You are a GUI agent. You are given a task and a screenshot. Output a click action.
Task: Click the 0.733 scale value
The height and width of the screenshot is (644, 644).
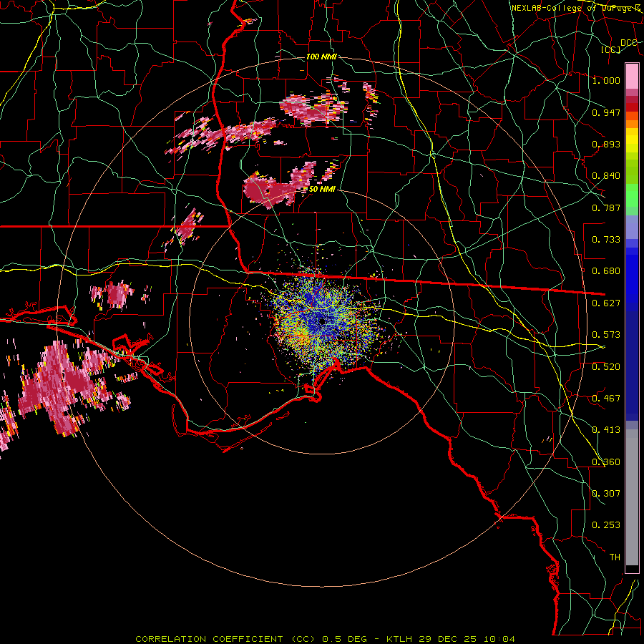606,240
